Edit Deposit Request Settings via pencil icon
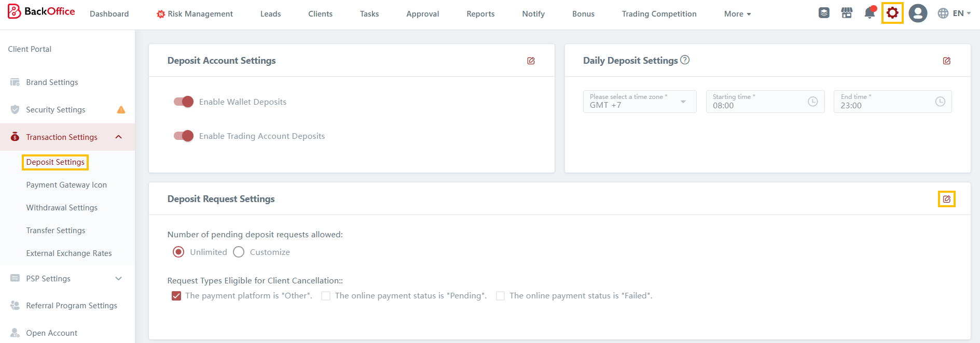The width and height of the screenshot is (980, 343). (946, 199)
